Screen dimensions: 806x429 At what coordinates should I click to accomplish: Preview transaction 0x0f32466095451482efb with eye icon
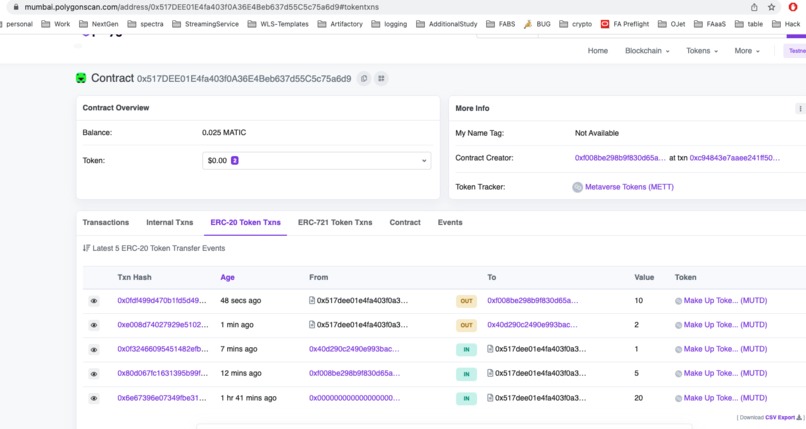pyautogui.click(x=94, y=349)
